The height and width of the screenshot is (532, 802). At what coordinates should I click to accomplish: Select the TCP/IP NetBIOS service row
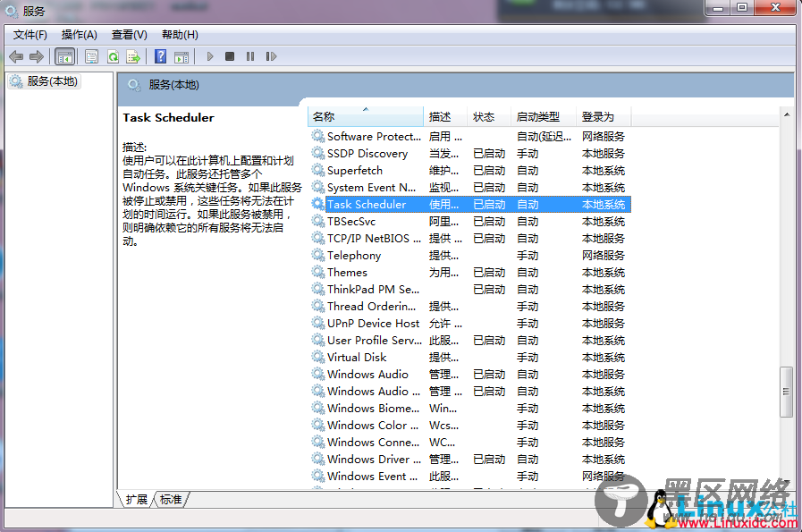pyautogui.click(x=470, y=238)
